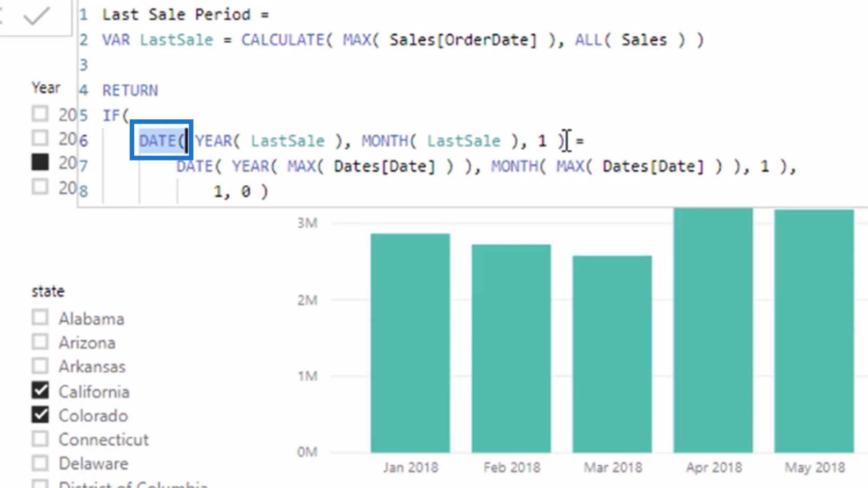Uncheck the California state filter
Image resolution: width=868 pixels, height=488 pixels.
click(40, 390)
